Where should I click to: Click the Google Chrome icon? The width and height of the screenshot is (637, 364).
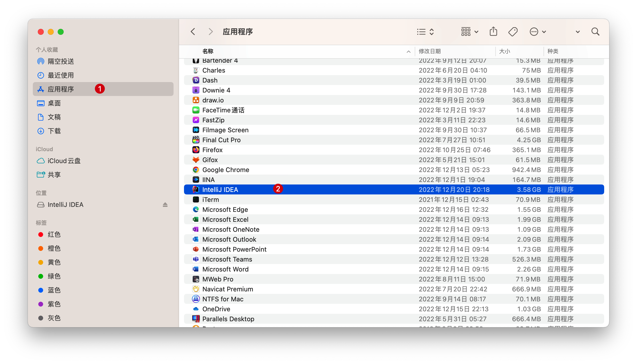click(196, 170)
